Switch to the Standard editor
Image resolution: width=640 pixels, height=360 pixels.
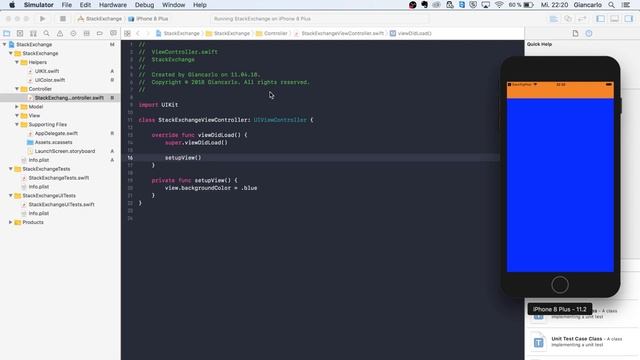[x=554, y=19]
